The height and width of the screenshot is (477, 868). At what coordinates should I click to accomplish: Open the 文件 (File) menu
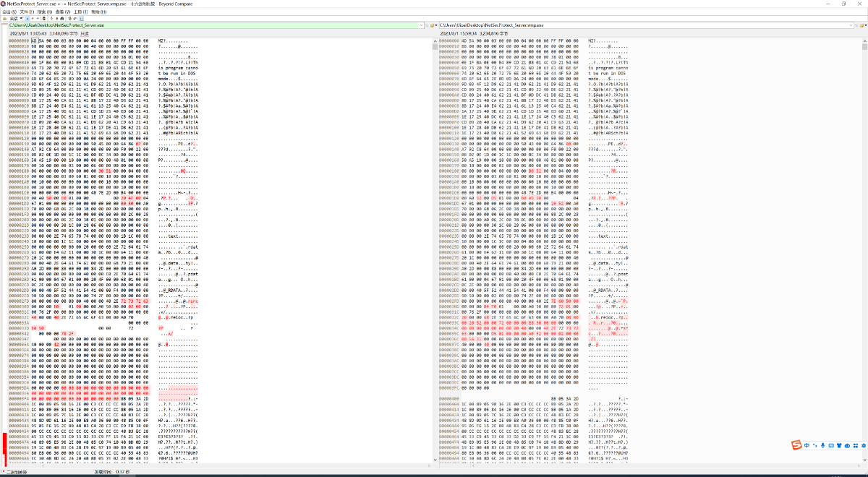[27, 12]
